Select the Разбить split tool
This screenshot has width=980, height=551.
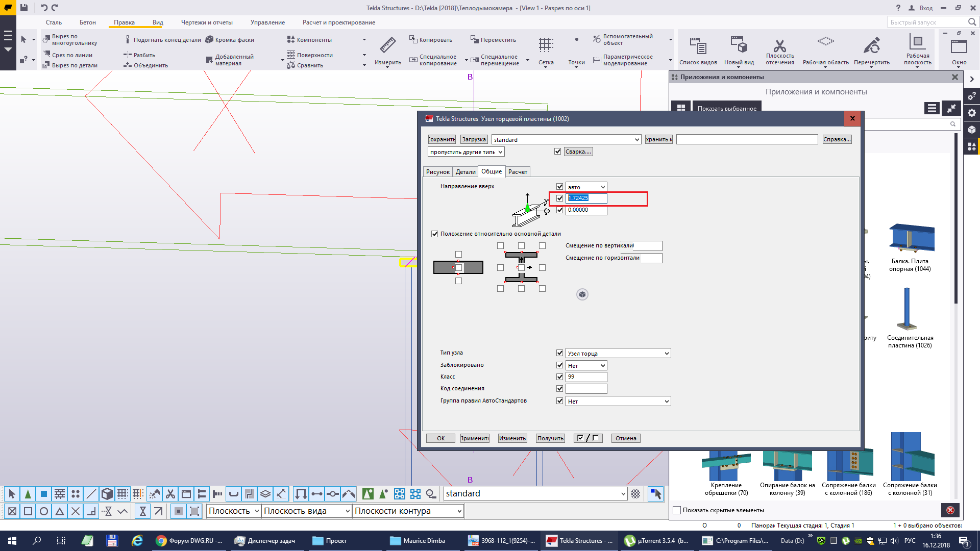coord(139,55)
